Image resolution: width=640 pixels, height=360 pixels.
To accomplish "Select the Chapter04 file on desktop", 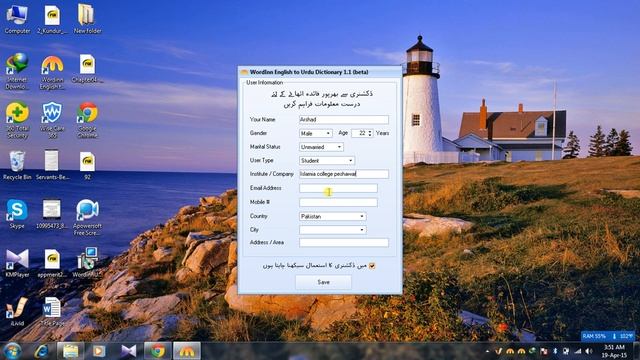I will [x=87, y=69].
